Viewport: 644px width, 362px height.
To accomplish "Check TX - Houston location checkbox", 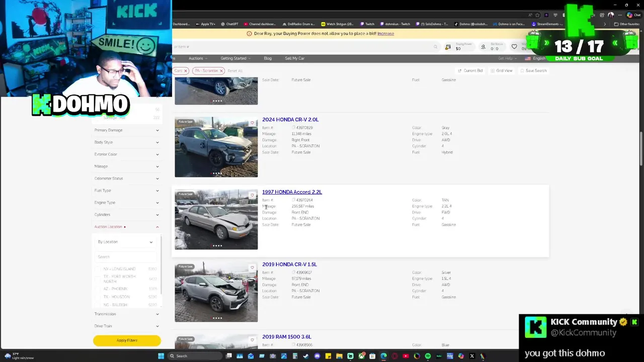I will coord(98,297).
